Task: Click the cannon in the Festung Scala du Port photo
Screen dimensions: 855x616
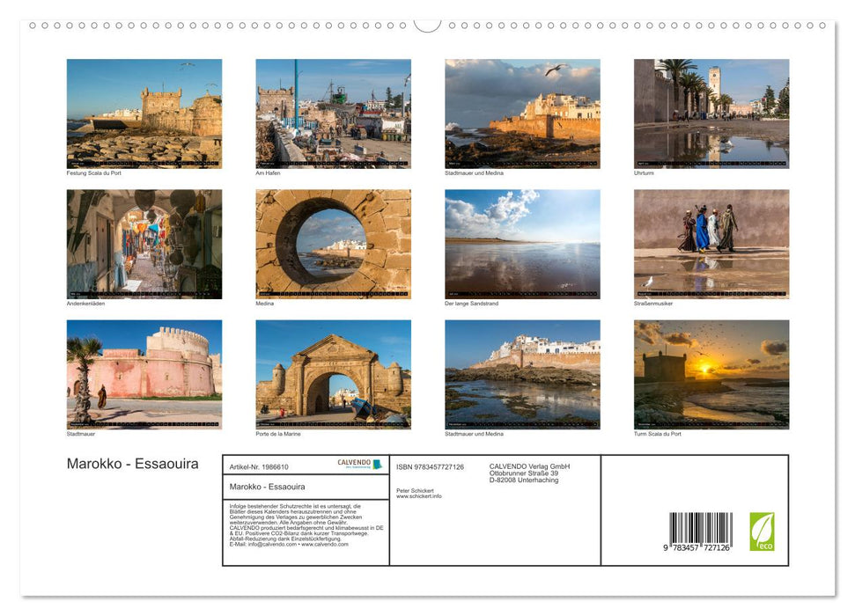Action: (x=111, y=124)
